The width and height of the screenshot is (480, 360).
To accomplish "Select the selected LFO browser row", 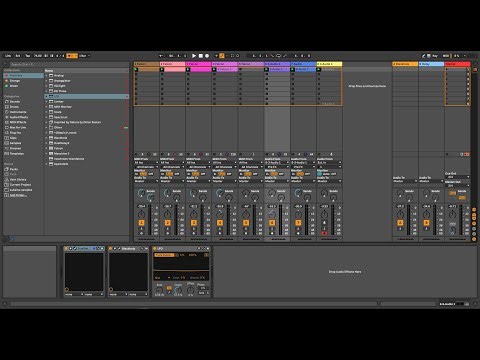I will [87, 96].
